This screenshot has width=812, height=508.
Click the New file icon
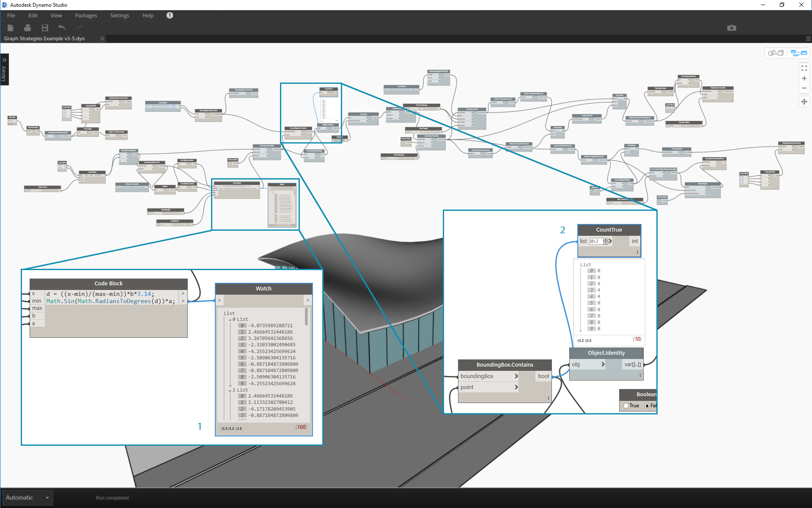11,28
